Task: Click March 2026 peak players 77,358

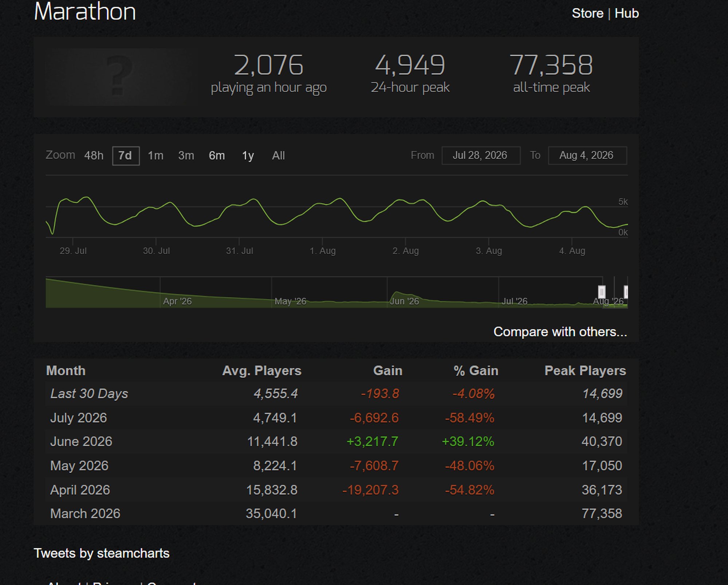Action: (602, 514)
